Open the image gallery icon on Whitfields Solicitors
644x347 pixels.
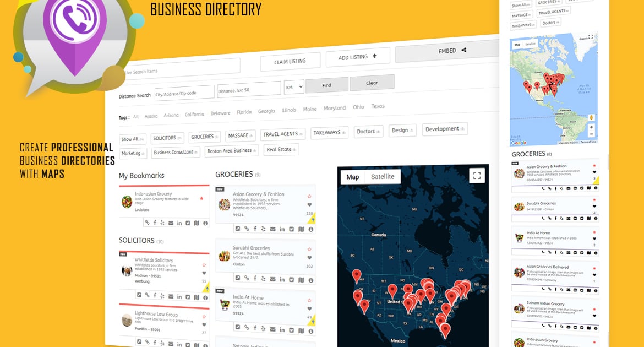[139, 296]
